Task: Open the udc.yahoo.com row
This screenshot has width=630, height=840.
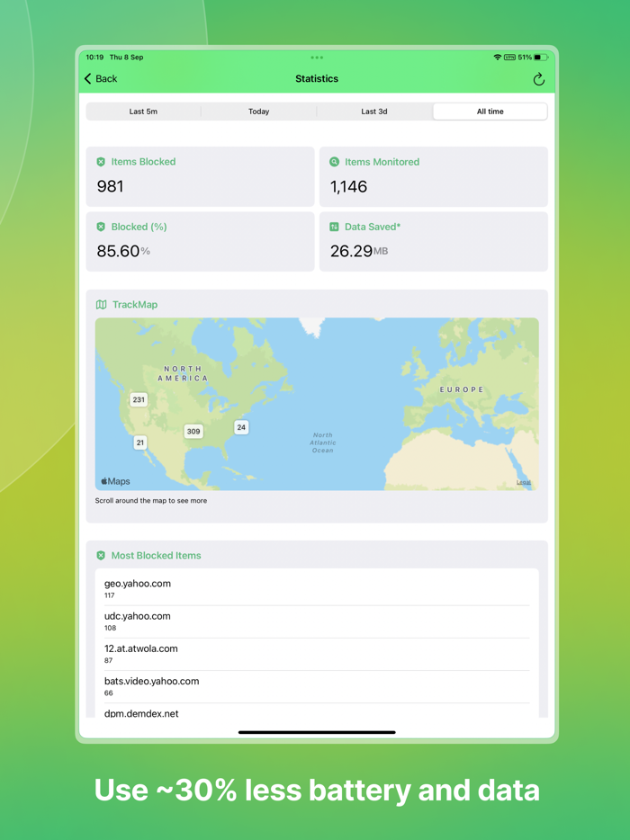Action: pyautogui.click(x=317, y=622)
